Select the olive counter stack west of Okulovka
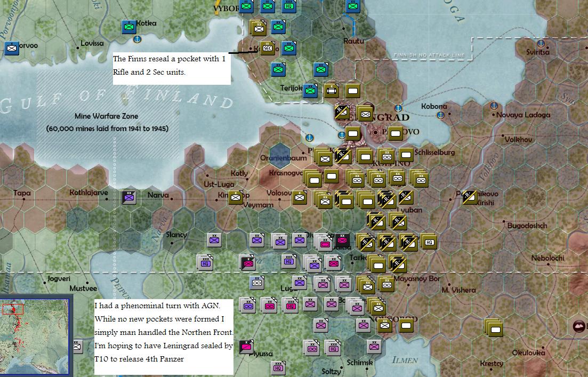588x377 pixels. 494,328
